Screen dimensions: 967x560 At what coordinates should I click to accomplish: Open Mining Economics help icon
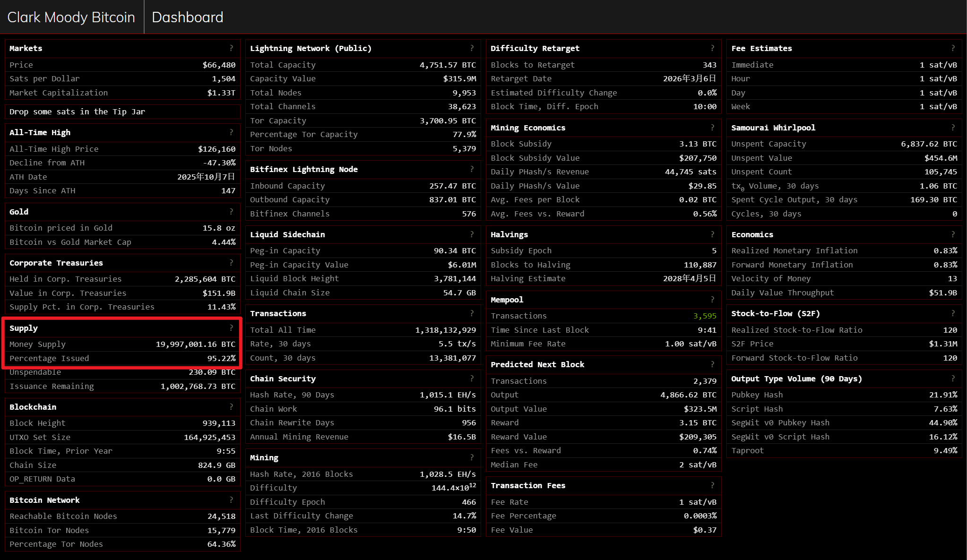(x=712, y=128)
